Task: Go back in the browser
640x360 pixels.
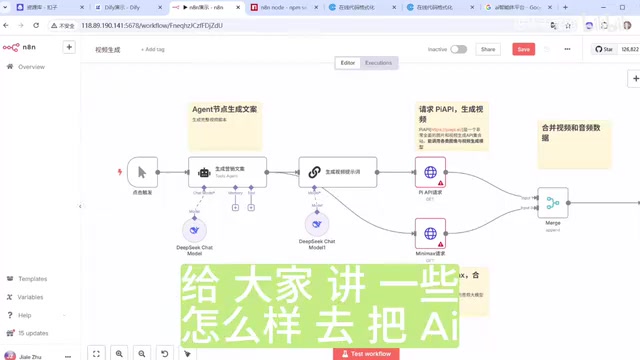Action: click(x=6, y=25)
